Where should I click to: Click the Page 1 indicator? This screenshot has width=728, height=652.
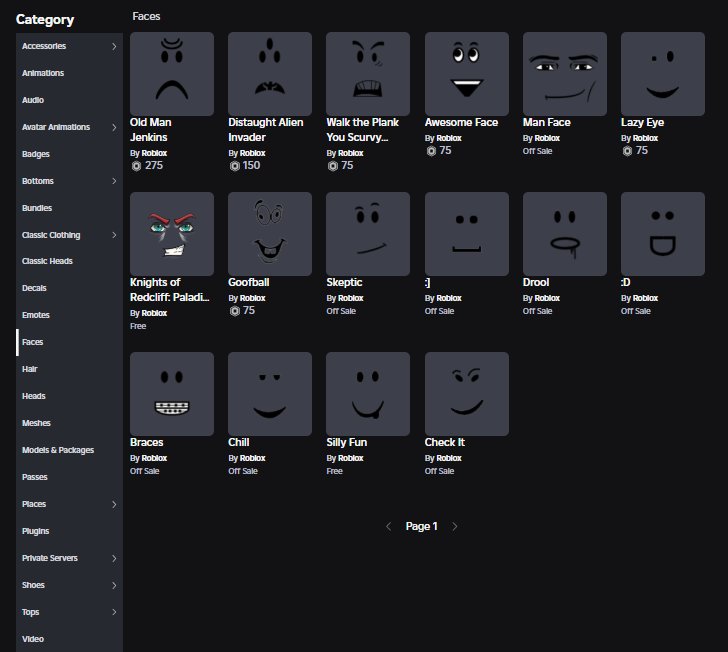[x=422, y=526]
